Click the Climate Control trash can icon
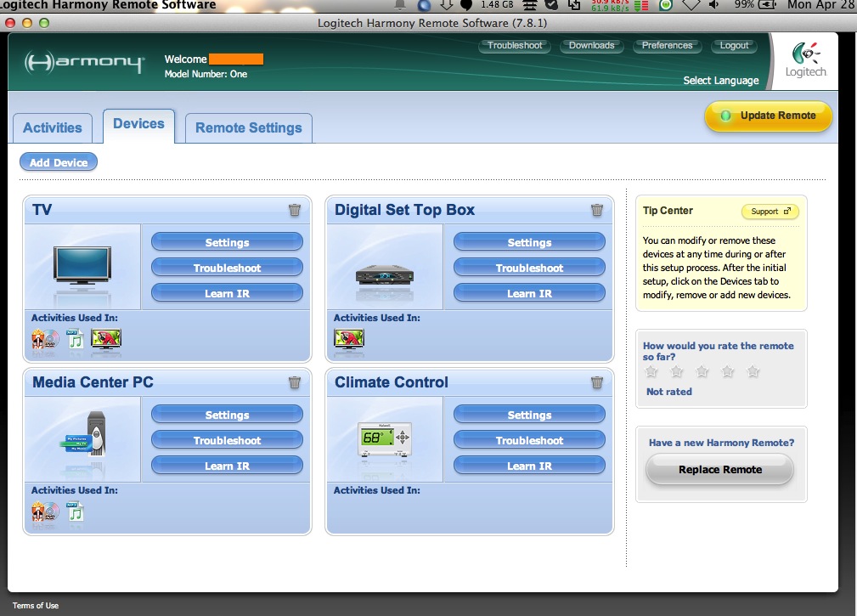The height and width of the screenshot is (616, 857). coord(597,382)
